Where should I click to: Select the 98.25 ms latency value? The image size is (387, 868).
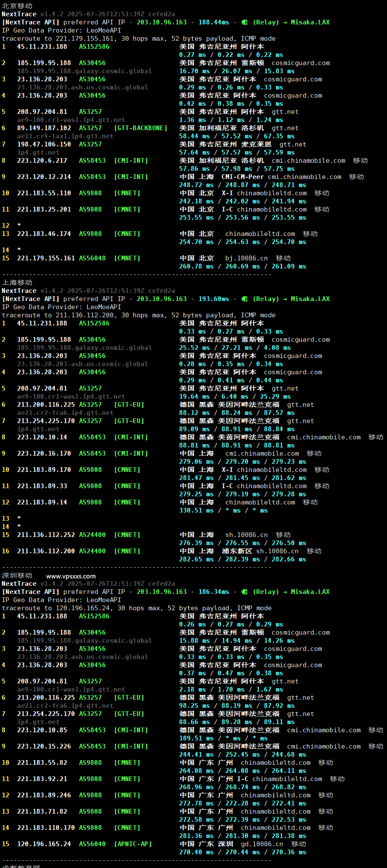[195, 706]
